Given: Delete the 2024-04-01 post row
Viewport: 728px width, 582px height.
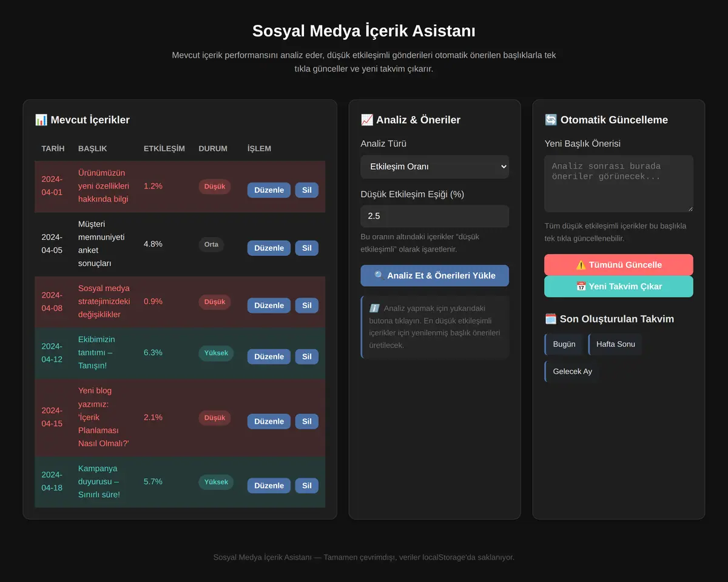Looking at the screenshot, I should coord(307,190).
